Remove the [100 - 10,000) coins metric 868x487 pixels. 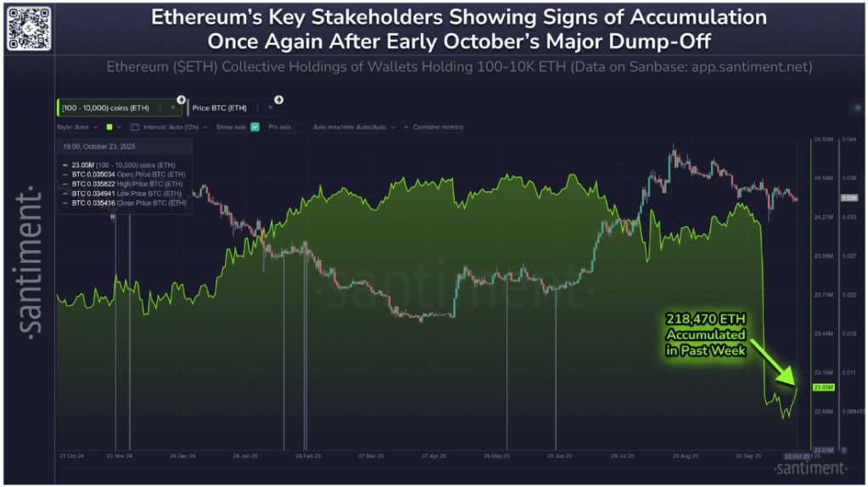tap(173, 108)
